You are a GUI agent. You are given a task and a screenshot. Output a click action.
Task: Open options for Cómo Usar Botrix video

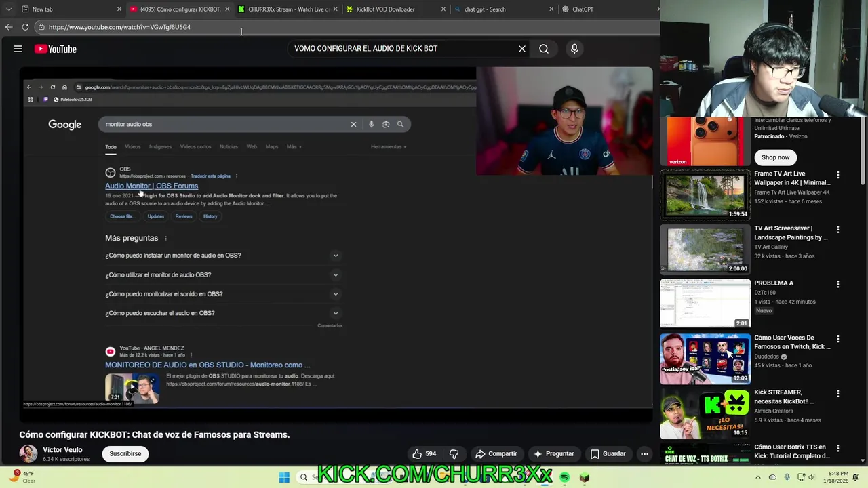[x=838, y=449]
